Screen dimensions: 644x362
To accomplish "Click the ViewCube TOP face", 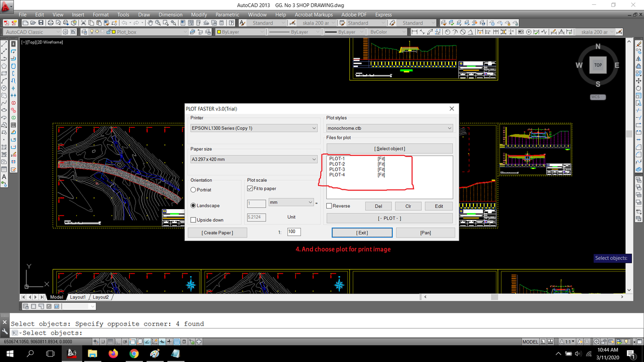I will coord(598,65).
